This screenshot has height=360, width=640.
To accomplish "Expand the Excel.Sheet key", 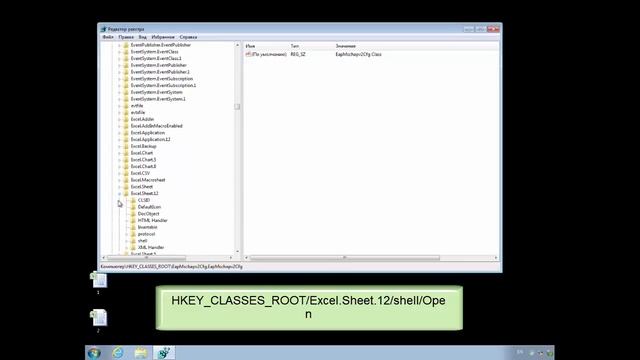I will pos(120,187).
